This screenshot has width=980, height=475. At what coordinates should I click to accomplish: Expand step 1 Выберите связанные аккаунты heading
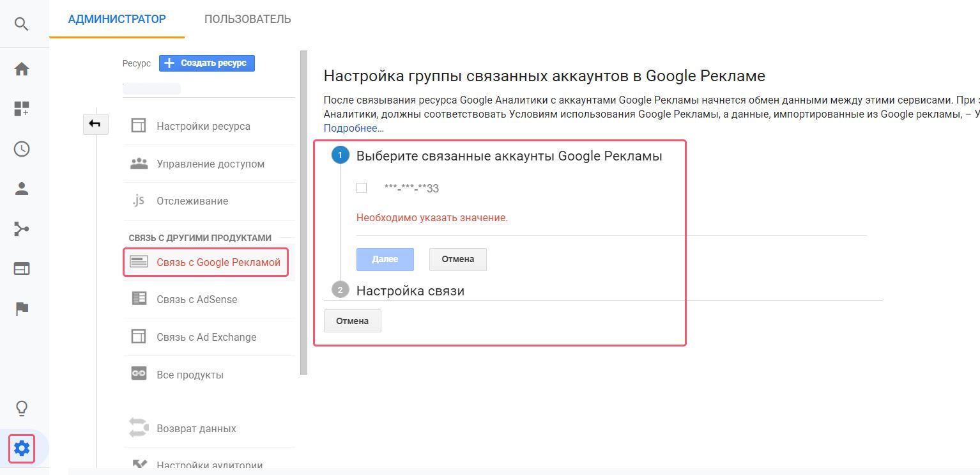(509, 155)
